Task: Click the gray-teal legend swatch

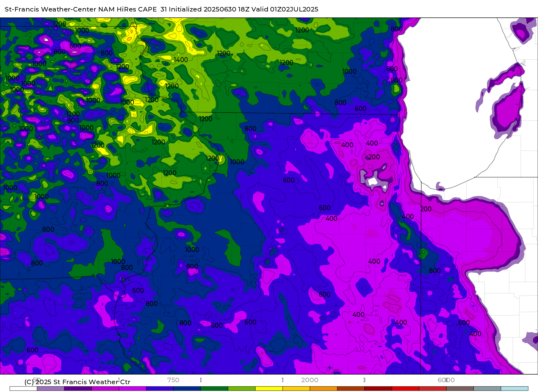Action: point(487,389)
